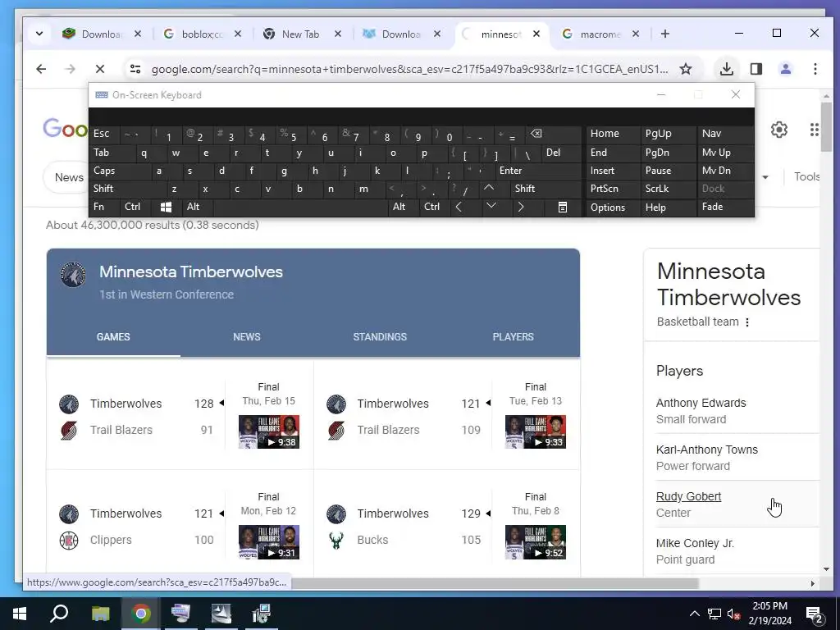This screenshot has width=840, height=630.
Task: Click the left arrow key on On-Screen Keyboard
Action: click(459, 207)
